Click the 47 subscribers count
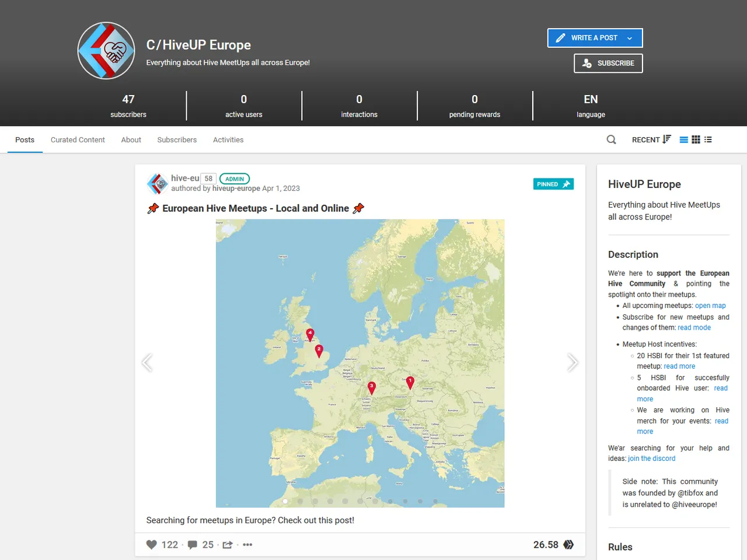The height and width of the screenshot is (560, 747). (128, 99)
